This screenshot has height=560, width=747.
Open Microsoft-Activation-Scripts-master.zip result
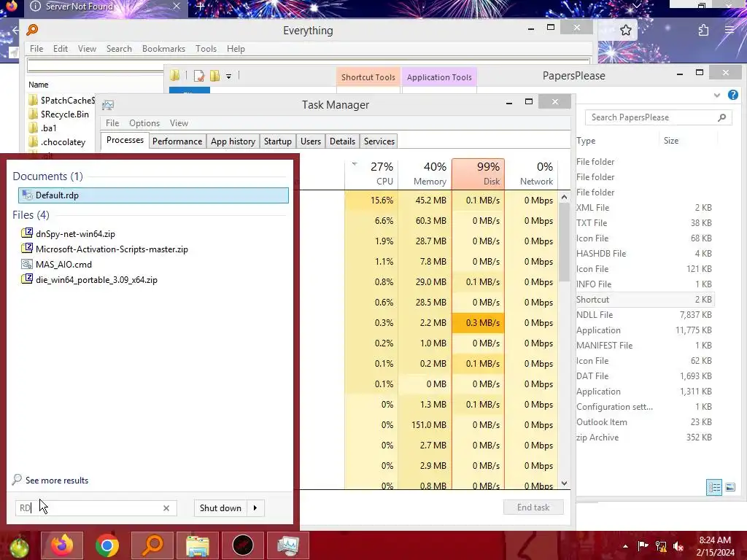[104, 249]
